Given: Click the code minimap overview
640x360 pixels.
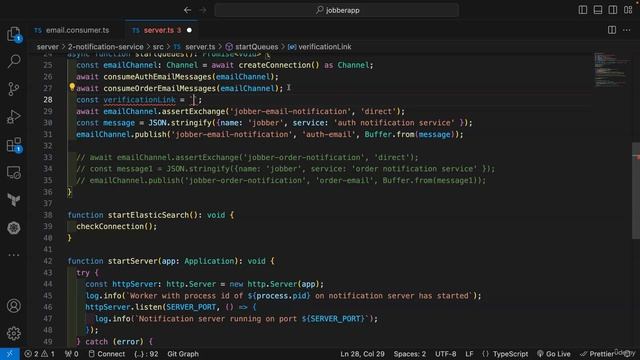Looking at the screenshot, I should point(611,69).
